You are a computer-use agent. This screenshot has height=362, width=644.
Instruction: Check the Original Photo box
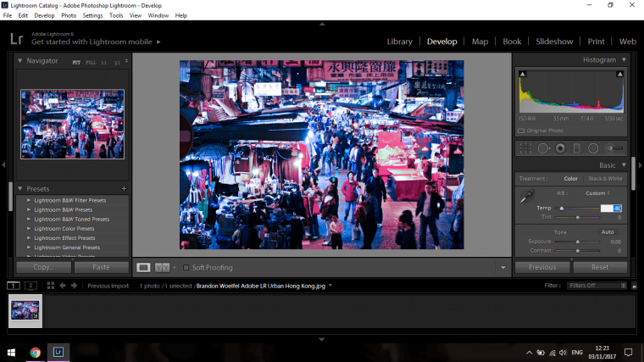coord(521,131)
